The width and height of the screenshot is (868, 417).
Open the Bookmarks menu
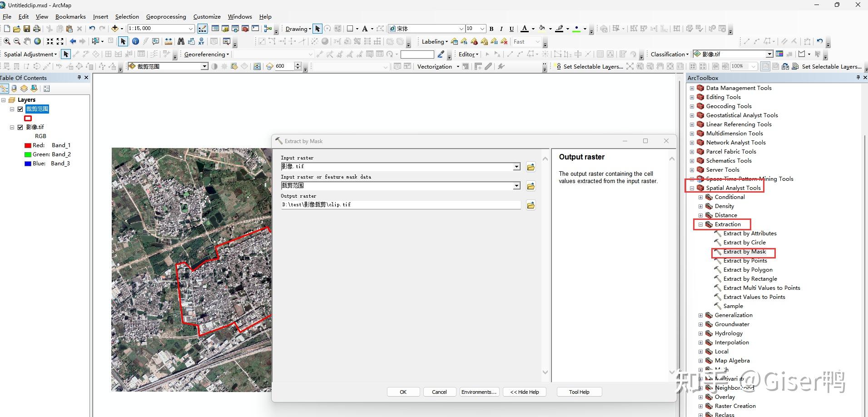[x=70, y=17]
